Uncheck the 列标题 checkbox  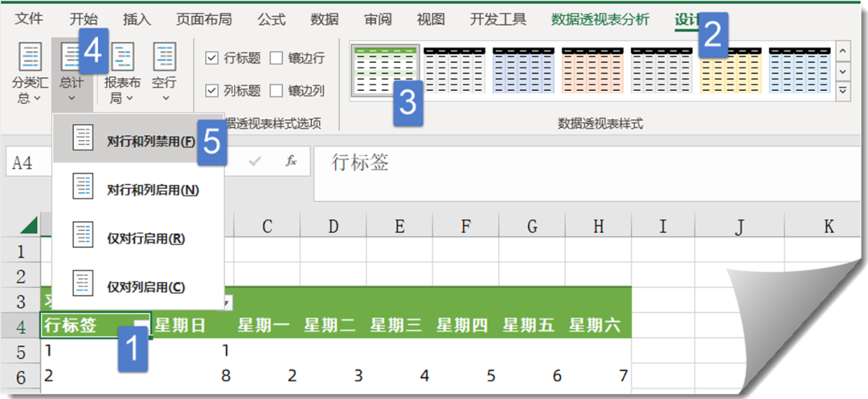(212, 91)
